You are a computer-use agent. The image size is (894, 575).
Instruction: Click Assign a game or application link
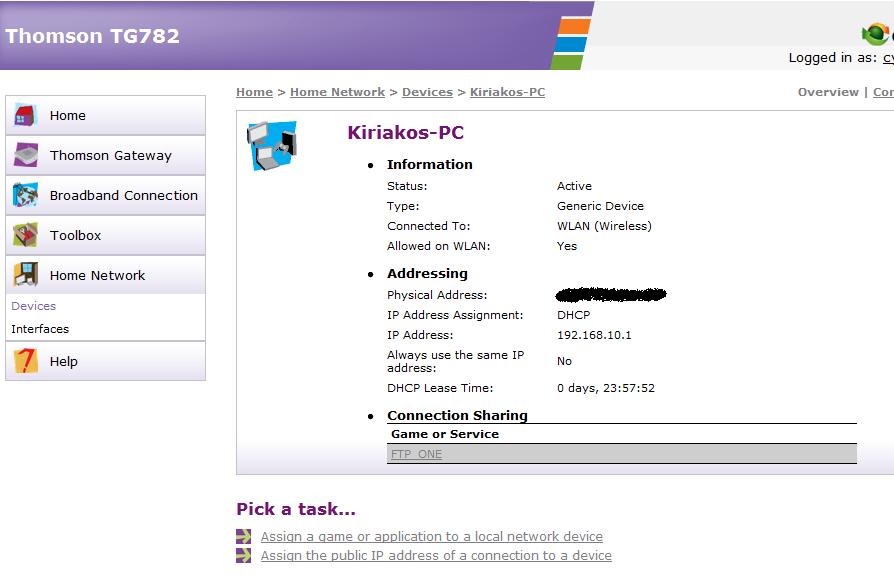(x=432, y=536)
